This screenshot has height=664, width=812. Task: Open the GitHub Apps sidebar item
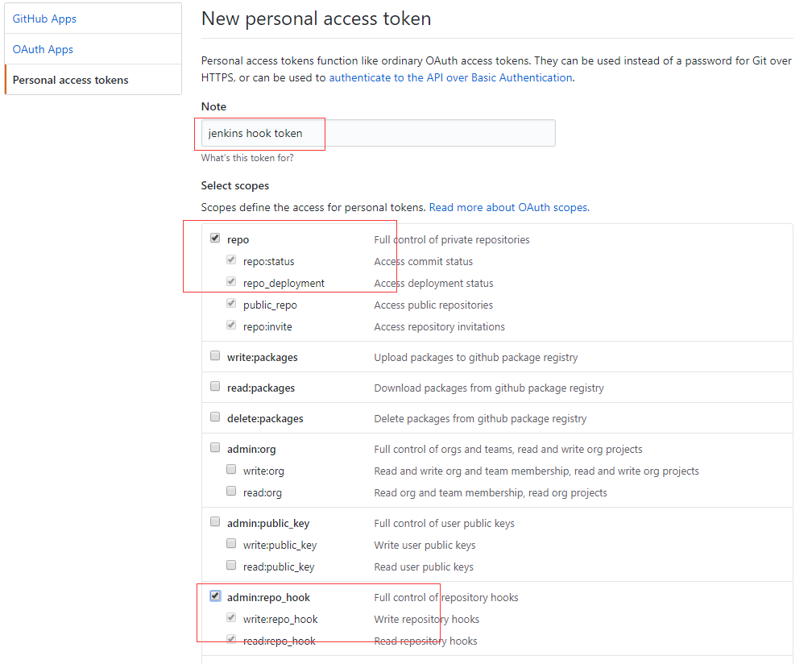click(44, 19)
